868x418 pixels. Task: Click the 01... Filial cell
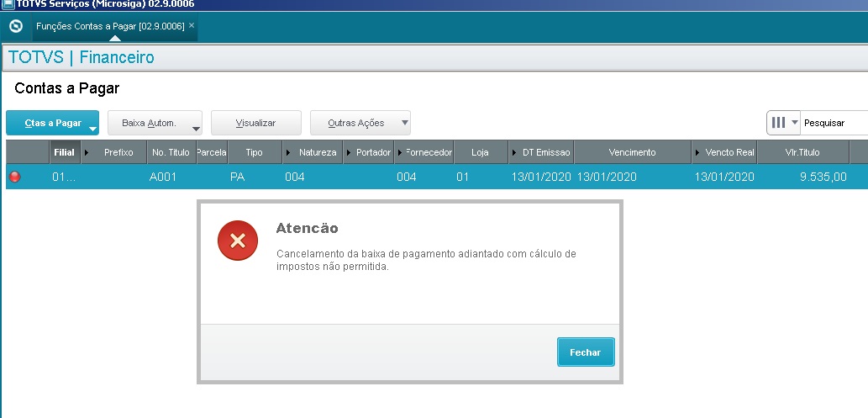(x=64, y=177)
